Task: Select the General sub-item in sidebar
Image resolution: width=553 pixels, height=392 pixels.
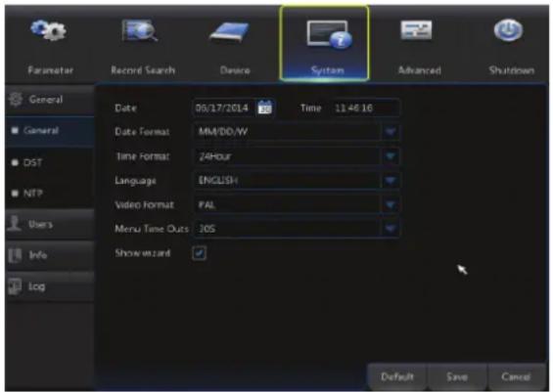Action: [49, 131]
